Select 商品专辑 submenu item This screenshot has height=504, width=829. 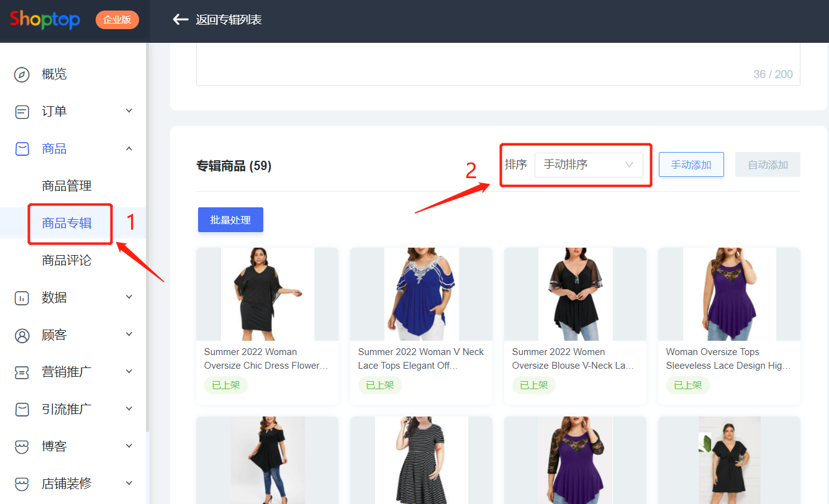point(67,223)
